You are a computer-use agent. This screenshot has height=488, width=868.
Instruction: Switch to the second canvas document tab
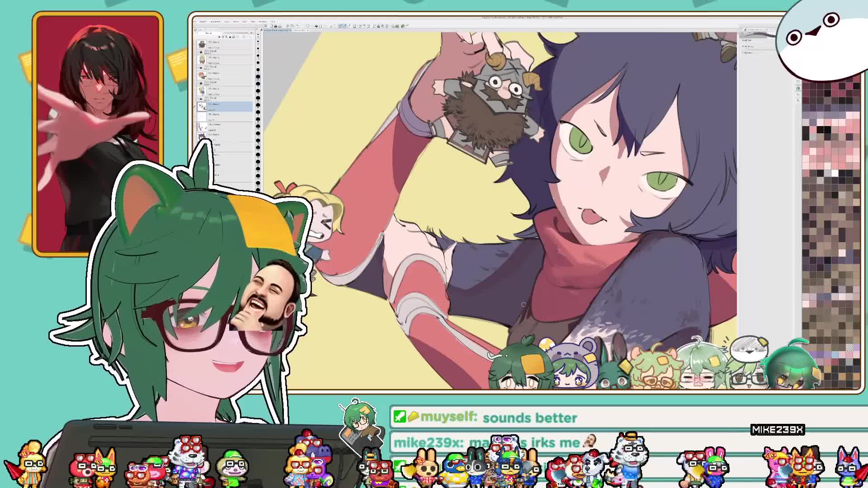[300, 30]
